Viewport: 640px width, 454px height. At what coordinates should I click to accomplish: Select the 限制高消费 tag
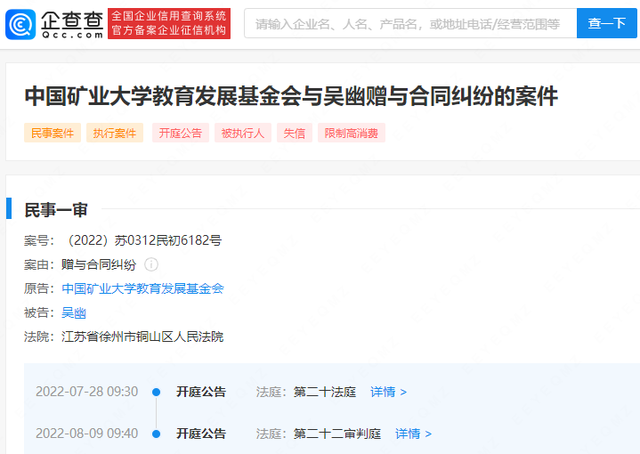coord(351,133)
